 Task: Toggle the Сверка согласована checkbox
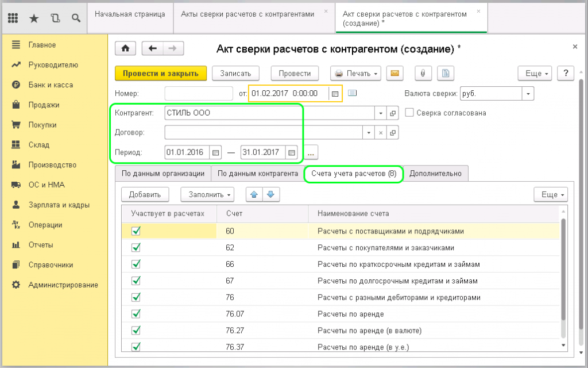point(409,113)
